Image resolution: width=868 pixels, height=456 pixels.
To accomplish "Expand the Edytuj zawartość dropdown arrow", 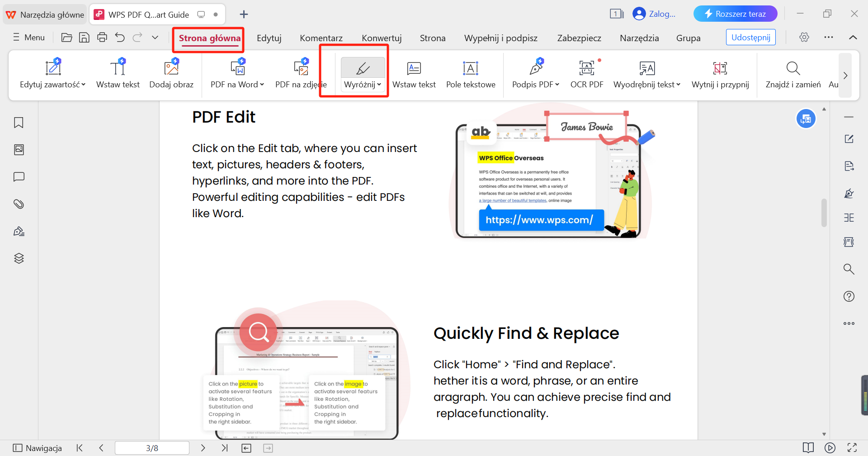I will pyautogui.click(x=84, y=85).
